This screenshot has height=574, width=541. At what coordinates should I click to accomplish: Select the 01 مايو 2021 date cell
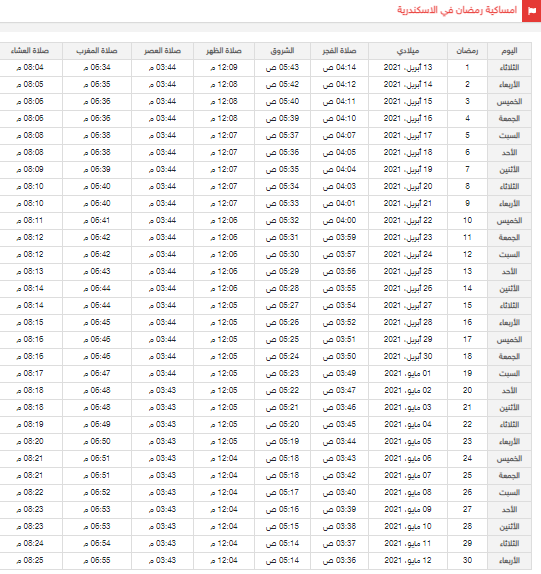pos(408,373)
